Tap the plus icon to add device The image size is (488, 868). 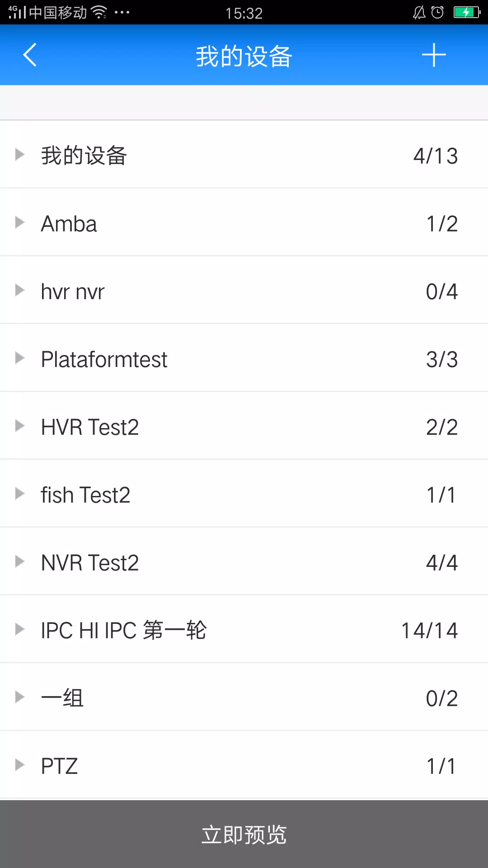coord(434,55)
